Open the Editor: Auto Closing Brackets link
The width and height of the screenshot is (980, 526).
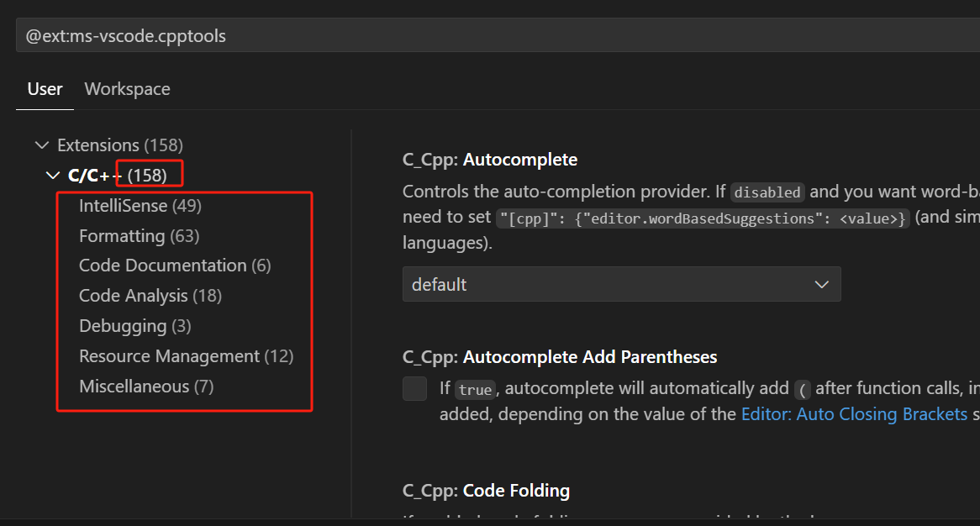click(x=854, y=414)
